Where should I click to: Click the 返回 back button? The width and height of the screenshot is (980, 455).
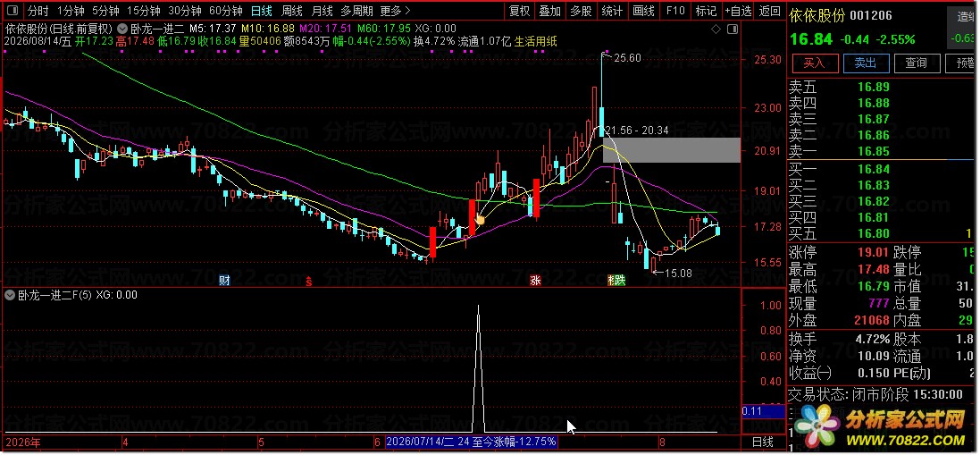(x=769, y=11)
